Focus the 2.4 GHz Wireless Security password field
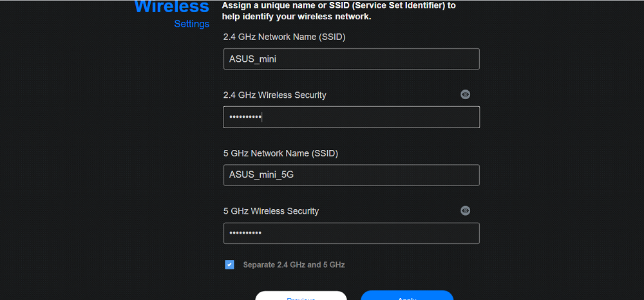 [x=352, y=117]
